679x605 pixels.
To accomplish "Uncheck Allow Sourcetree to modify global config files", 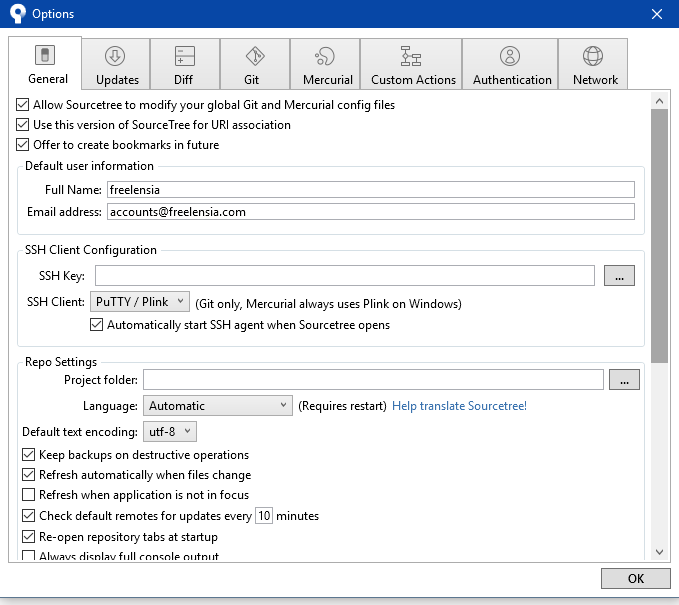I will point(23,105).
